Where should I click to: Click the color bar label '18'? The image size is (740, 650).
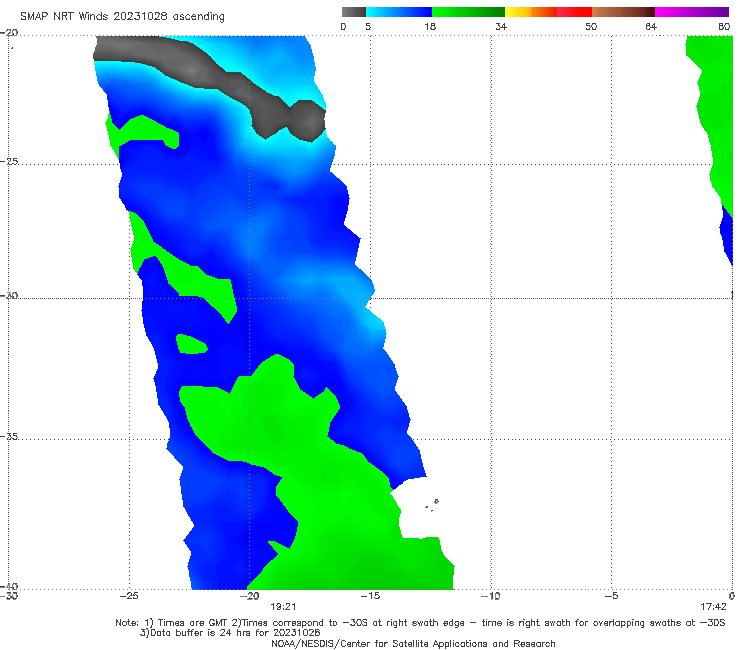pos(430,26)
